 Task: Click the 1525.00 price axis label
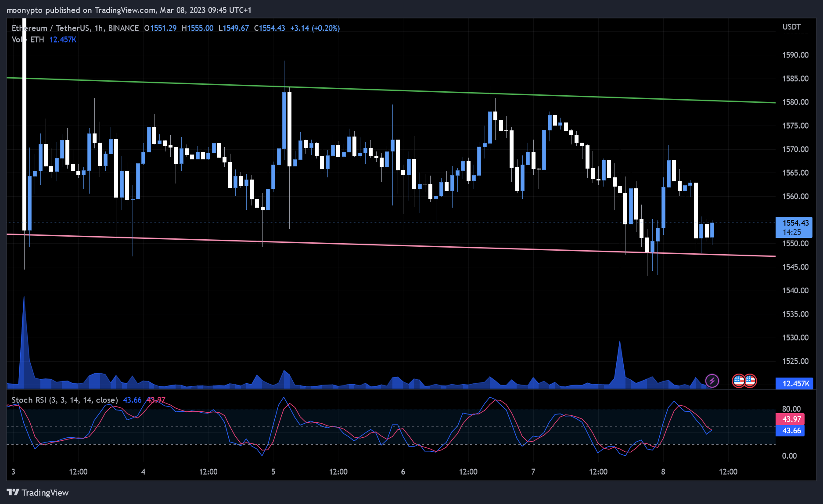[x=795, y=361]
